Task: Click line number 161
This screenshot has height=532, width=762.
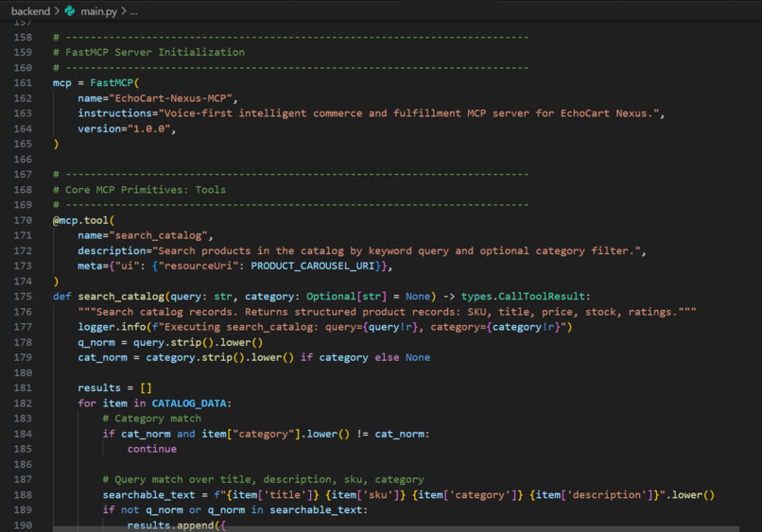Action: (23, 82)
